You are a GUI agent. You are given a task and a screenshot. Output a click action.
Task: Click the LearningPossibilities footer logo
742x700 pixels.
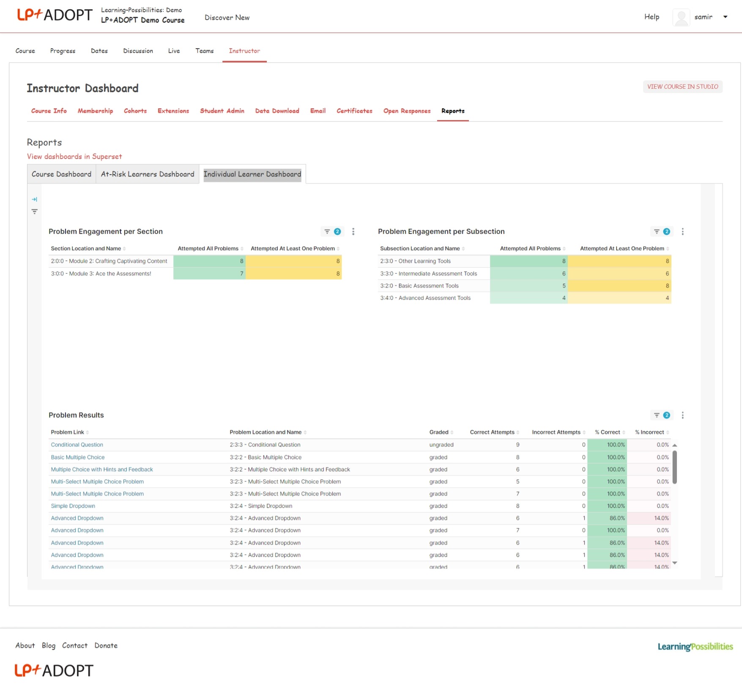(695, 646)
